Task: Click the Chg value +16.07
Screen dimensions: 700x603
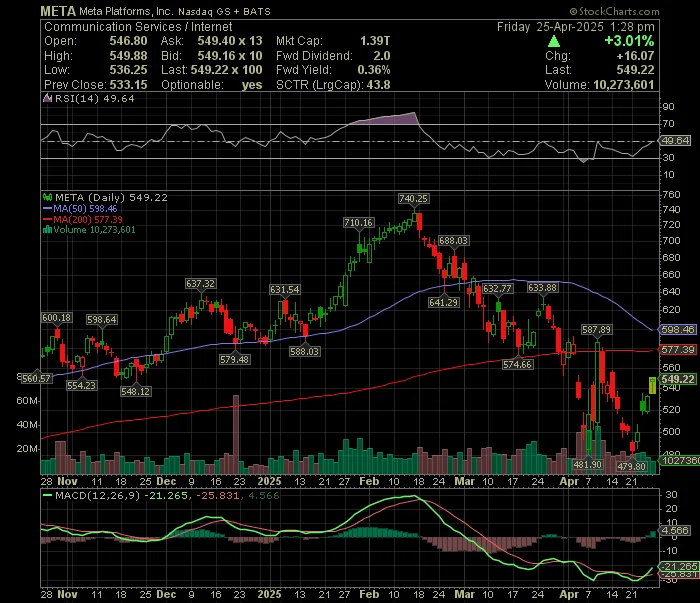Action: [635, 56]
